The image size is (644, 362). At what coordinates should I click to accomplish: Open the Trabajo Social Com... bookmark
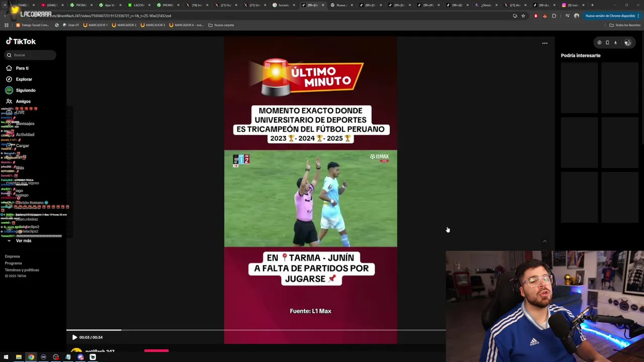coord(33,25)
